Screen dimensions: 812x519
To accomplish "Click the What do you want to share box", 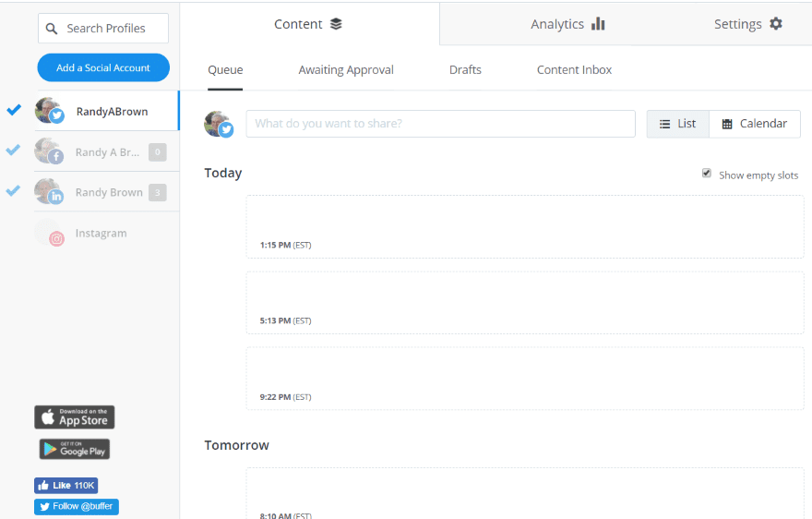I will point(441,124).
